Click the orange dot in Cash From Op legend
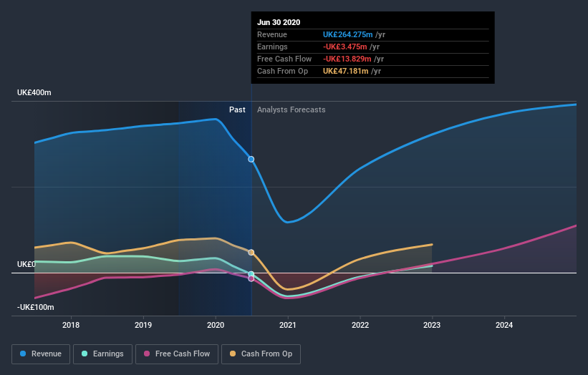The height and width of the screenshot is (375, 588). tap(233, 354)
